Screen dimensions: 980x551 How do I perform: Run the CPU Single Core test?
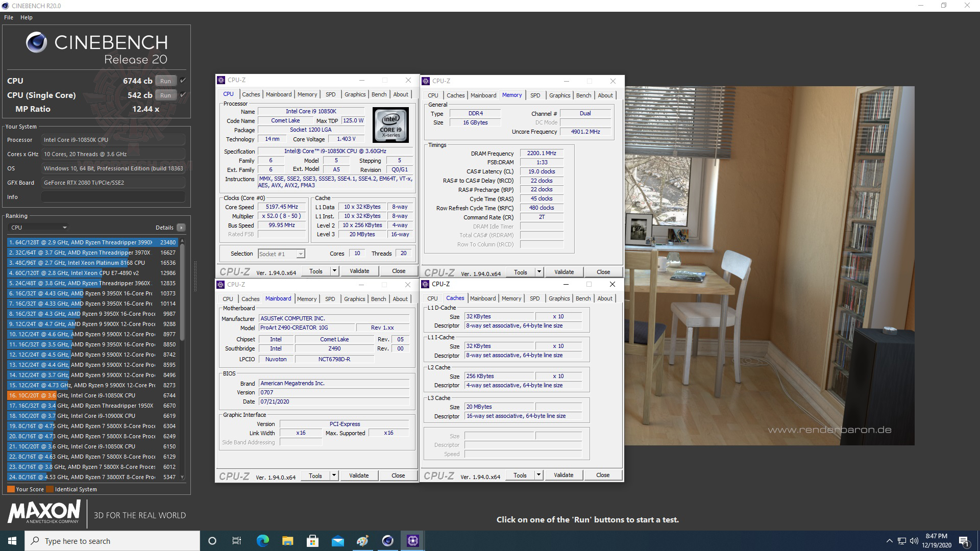[165, 95]
